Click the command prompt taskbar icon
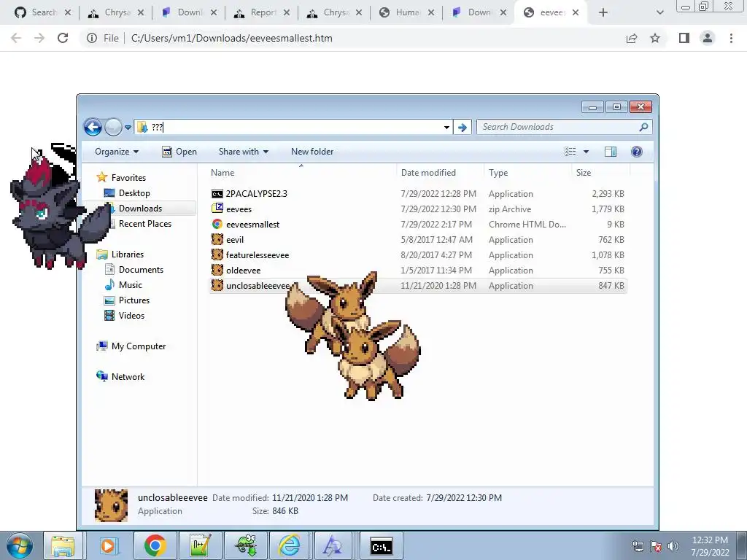This screenshot has width=747, height=560. 381,545
